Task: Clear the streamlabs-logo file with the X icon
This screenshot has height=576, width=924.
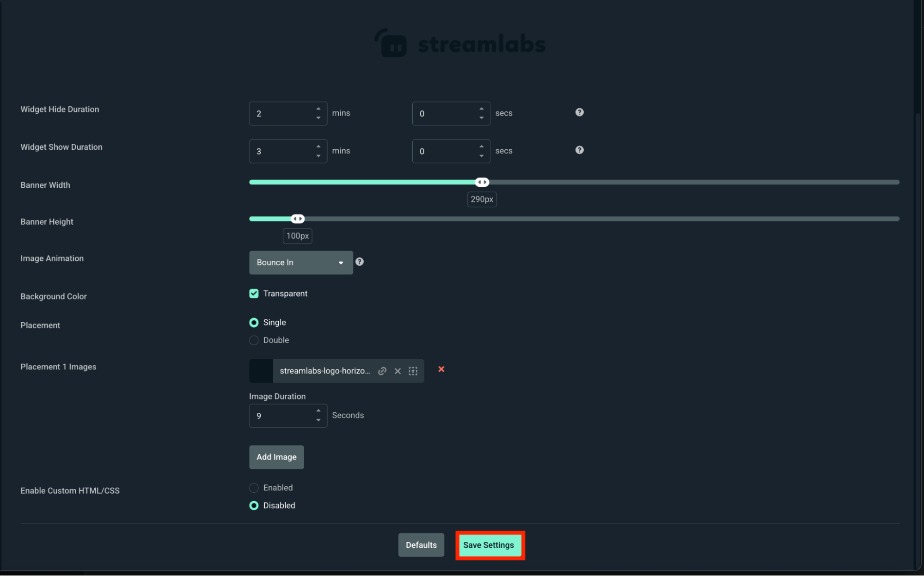Action: pyautogui.click(x=398, y=371)
